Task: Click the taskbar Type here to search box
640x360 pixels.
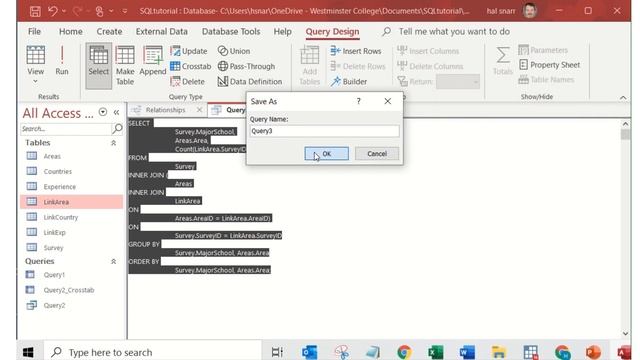Action: pos(153,352)
